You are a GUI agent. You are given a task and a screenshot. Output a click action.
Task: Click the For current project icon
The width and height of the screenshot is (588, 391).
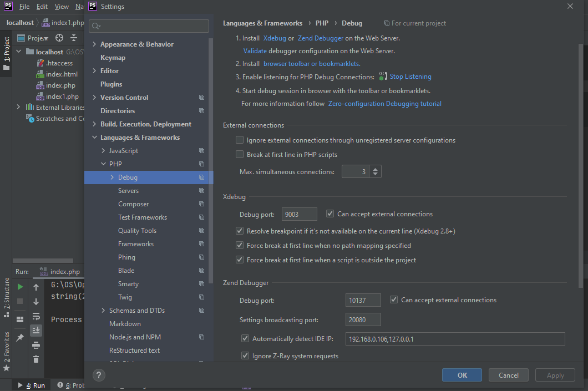coord(387,23)
